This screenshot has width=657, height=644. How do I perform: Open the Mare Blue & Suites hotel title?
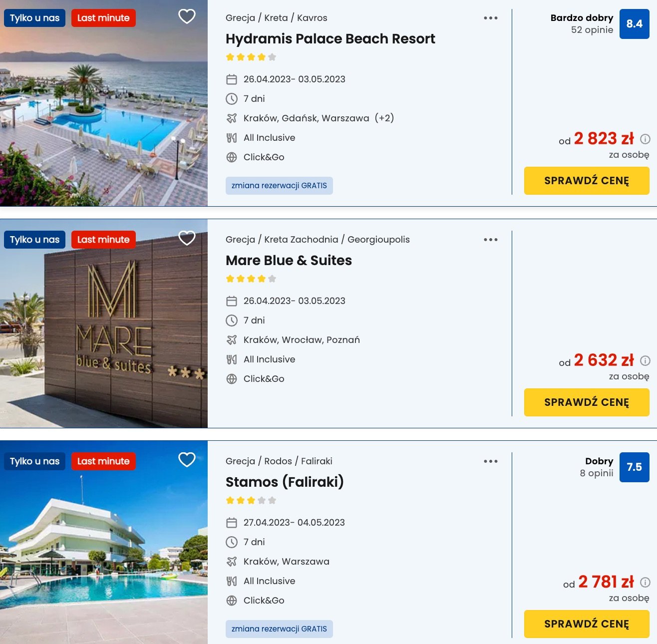coord(289,261)
